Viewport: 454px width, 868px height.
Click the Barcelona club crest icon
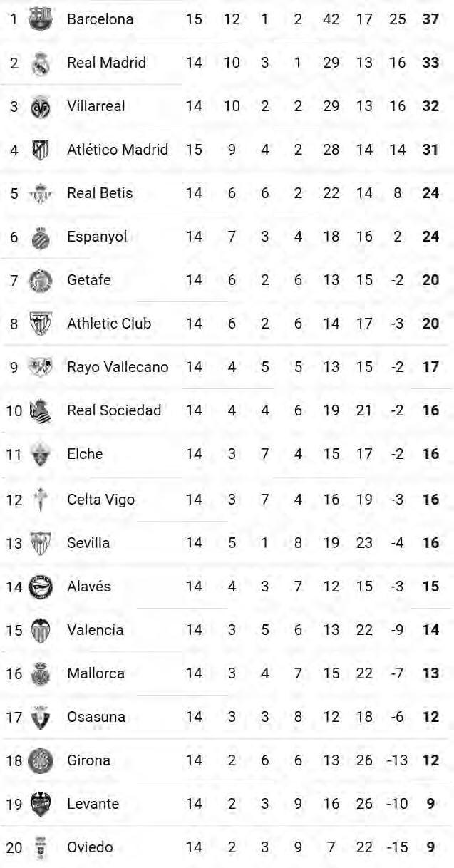pos(41,19)
